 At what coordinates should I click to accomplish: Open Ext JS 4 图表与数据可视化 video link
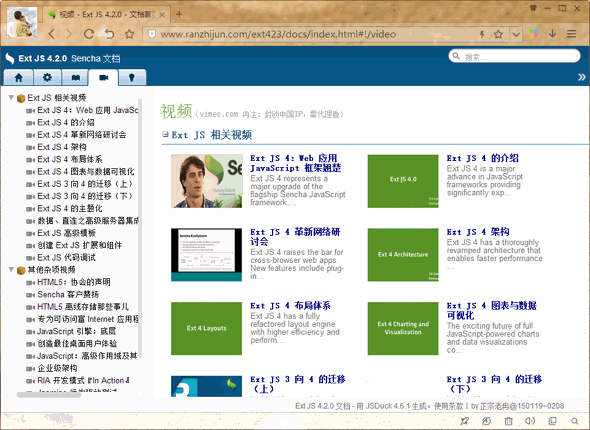coord(491,310)
